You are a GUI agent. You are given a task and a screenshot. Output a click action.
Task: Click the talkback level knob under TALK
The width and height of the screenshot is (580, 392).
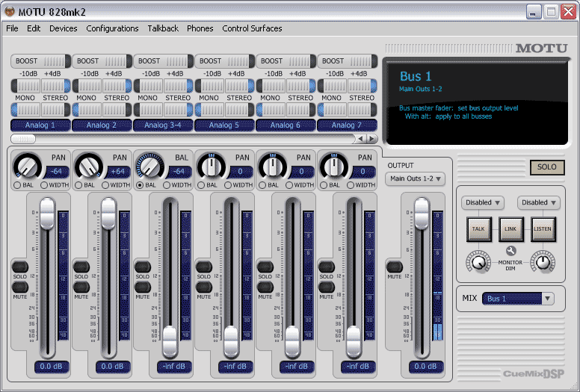[x=478, y=262]
